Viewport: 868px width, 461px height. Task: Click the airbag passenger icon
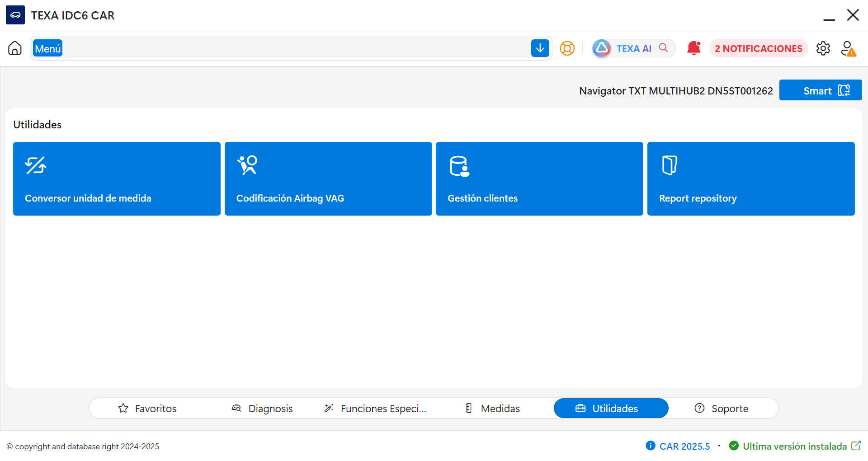click(x=247, y=165)
